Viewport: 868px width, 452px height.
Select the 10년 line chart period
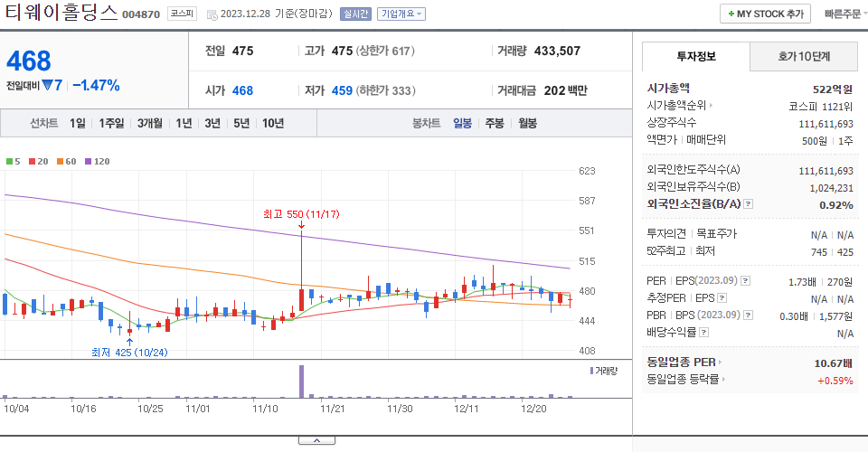pos(273,123)
